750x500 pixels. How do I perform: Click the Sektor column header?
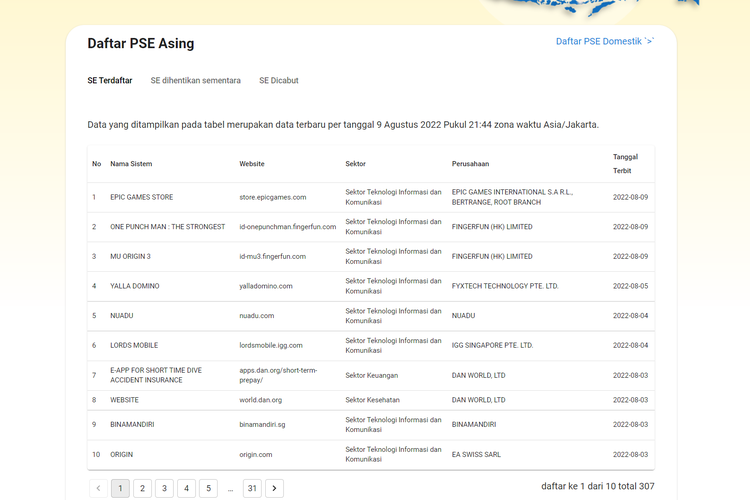click(355, 164)
